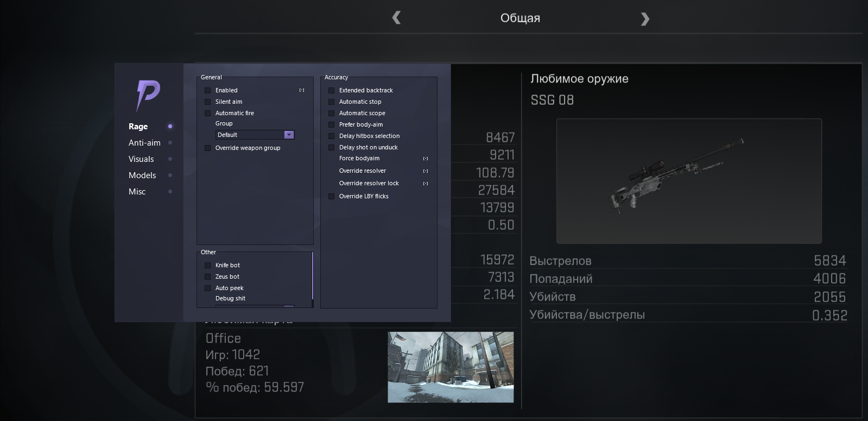This screenshot has height=421, width=868.
Task: Click the keybind icon for Override resolver
Action: tap(426, 171)
